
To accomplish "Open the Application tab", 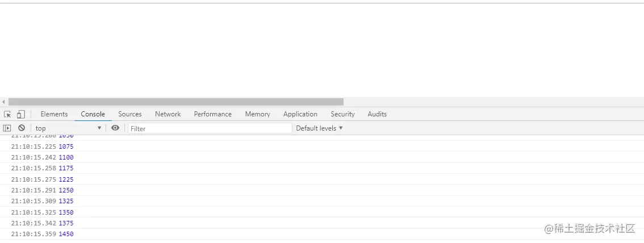I will (x=300, y=114).
